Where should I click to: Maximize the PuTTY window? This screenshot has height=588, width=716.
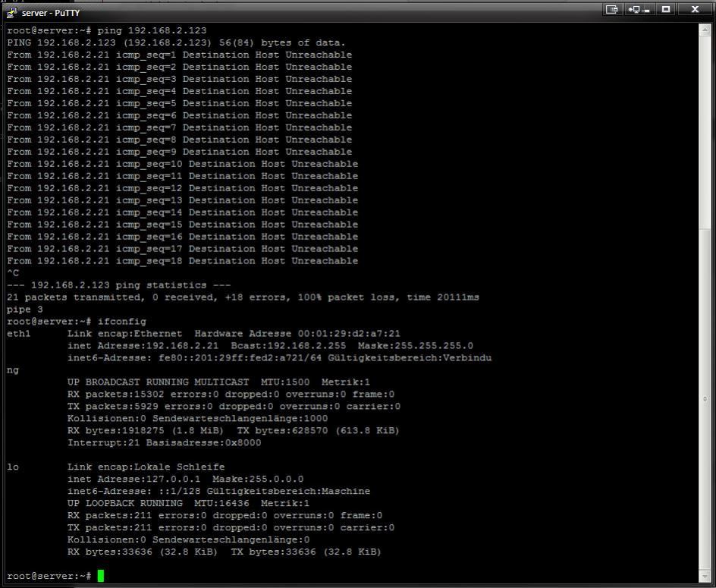(666, 9)
